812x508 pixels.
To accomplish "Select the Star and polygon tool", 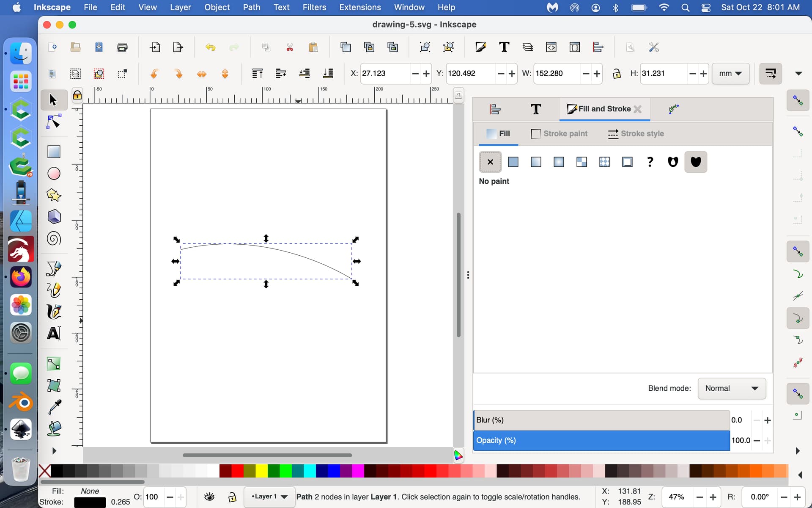I will coord(54,195).
